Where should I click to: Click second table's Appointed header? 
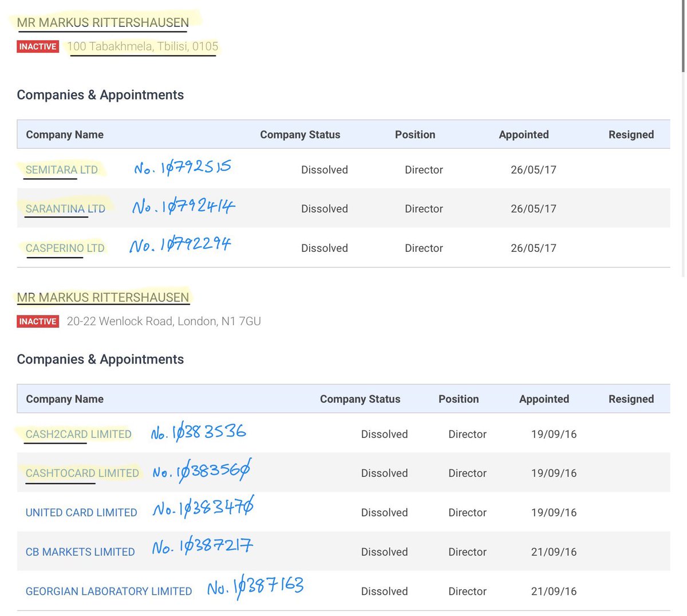pyautogui.click(x=544, y=399)
